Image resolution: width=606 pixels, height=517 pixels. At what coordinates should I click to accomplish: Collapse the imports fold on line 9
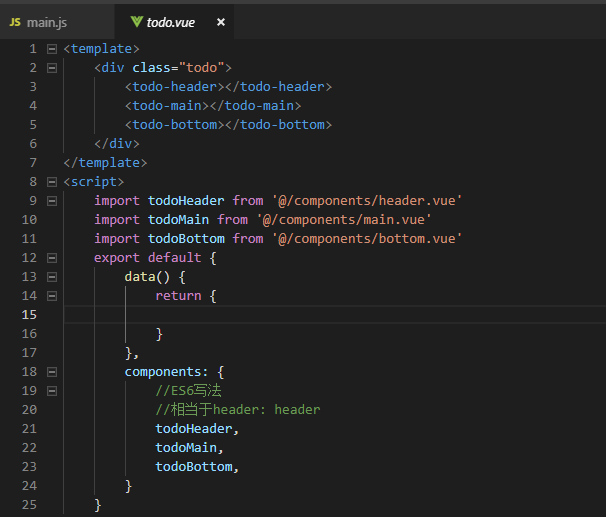coord(52,201)
